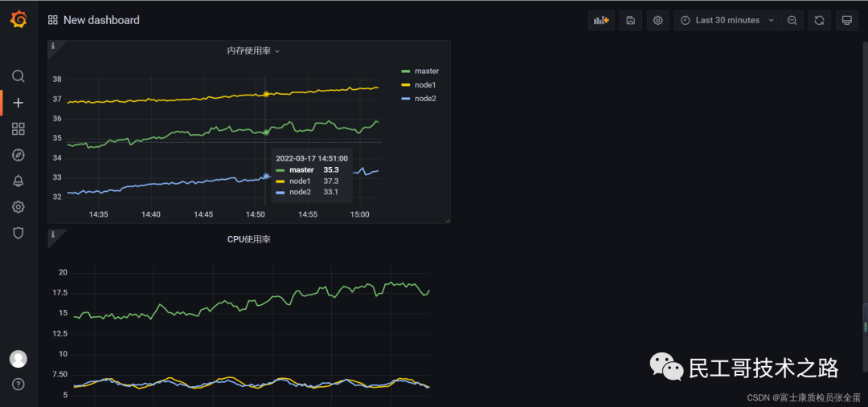Open the Search dashboards magnifier icon
The image size is (868, 407).
(18, 75)
